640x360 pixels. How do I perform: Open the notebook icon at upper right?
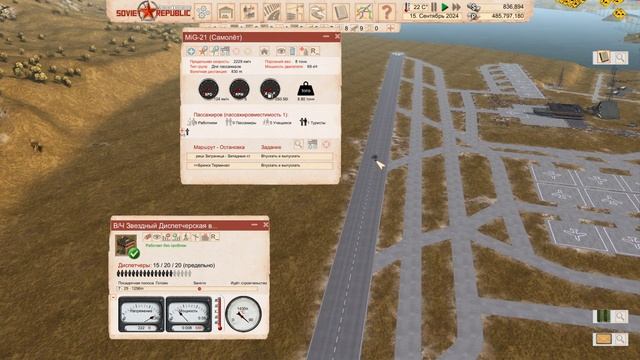(x=603, y=57)
